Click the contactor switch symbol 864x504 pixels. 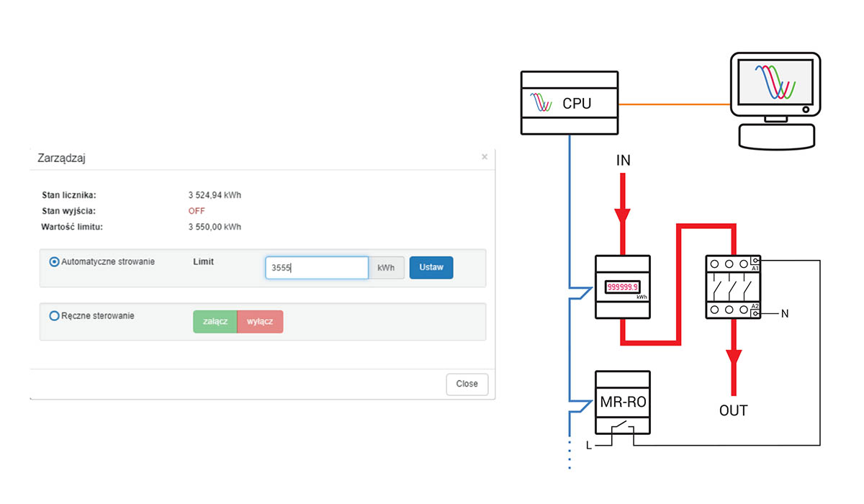pos(732,287)
